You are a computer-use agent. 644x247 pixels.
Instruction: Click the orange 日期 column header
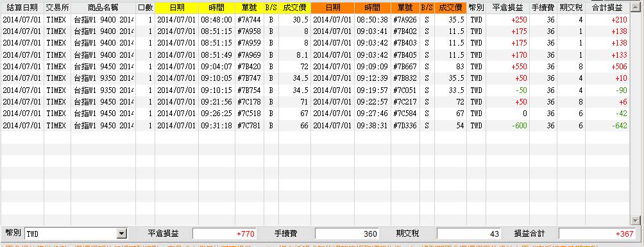tap(333, 8)
